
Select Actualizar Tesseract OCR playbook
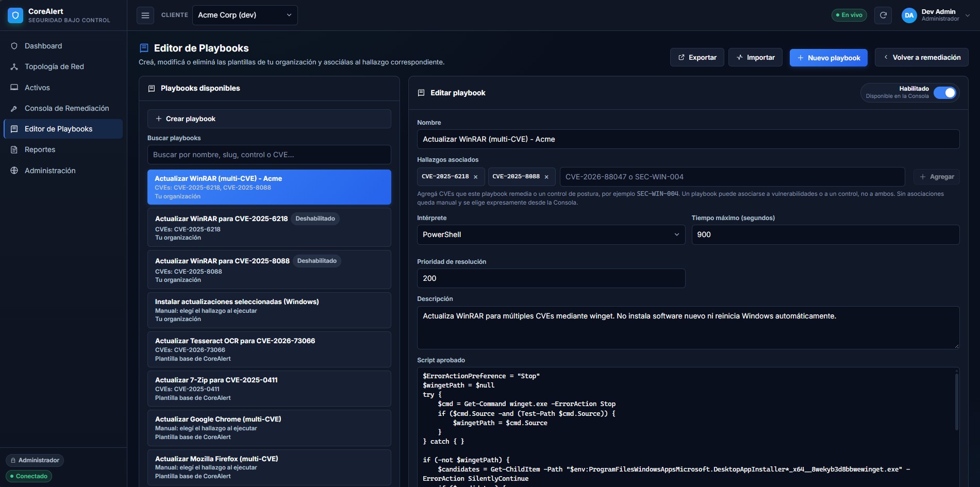coord(269,349)
